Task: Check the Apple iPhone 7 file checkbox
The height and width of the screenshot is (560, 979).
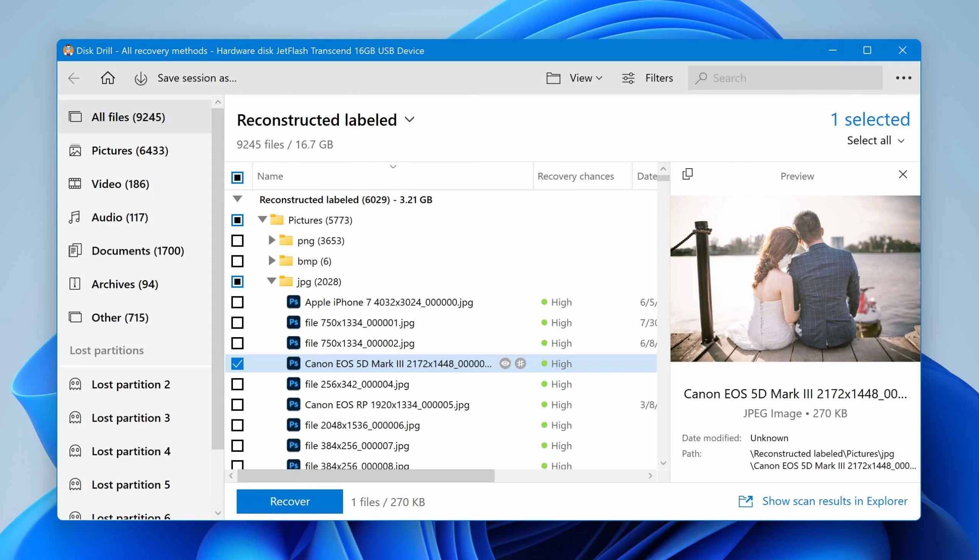Action: point(237,302)
